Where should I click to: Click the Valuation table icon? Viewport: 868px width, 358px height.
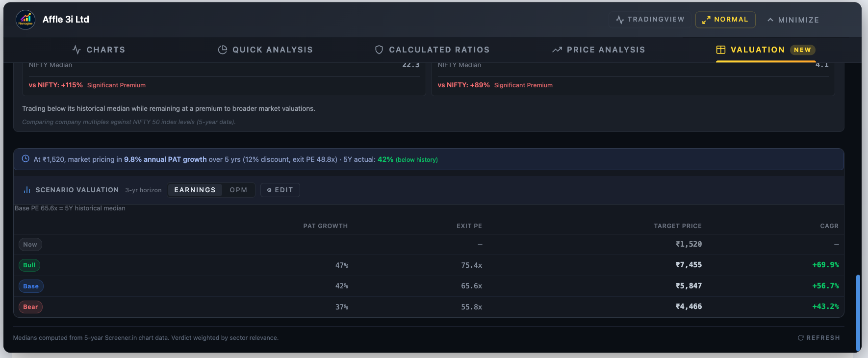[x=721, y=50]
